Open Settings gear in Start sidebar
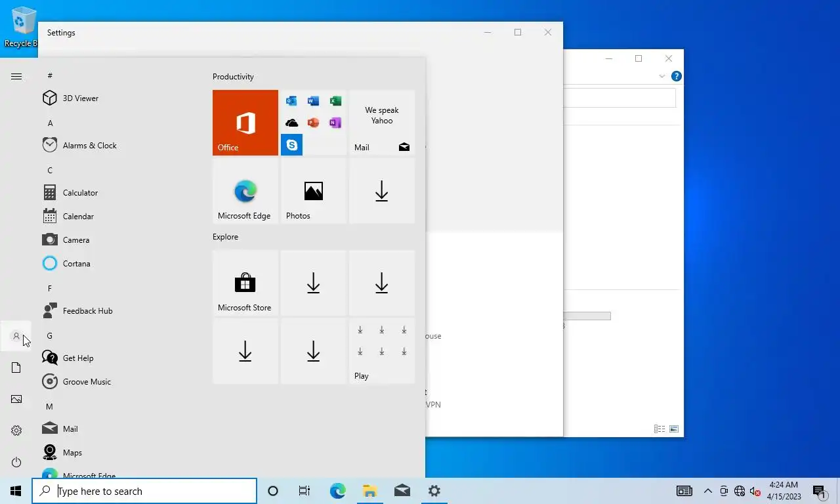 [16, 430]
